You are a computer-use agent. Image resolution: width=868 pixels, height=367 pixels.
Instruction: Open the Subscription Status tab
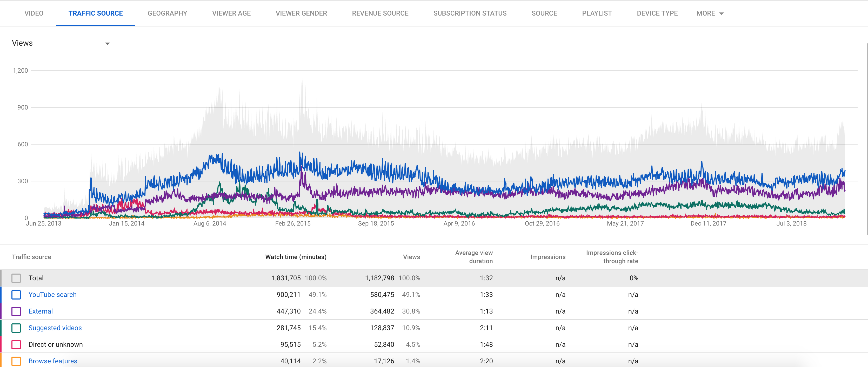click(x=470, y=13)
